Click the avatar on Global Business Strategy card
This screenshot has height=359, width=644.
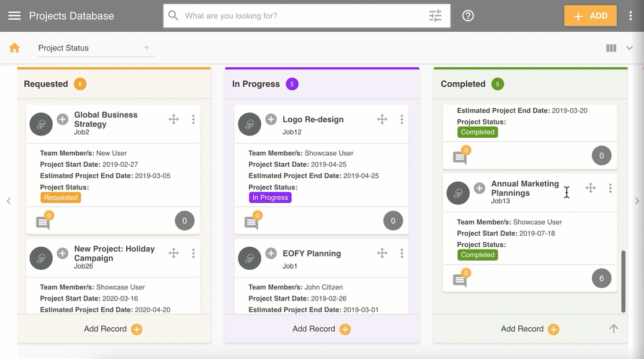[41, 124]
